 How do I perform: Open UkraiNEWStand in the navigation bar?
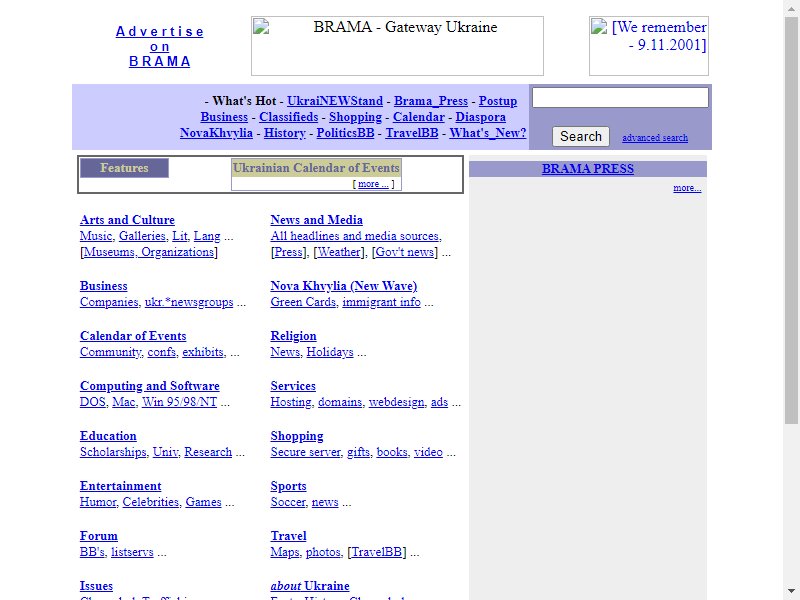pyautogui.click(x=335, y=101)
